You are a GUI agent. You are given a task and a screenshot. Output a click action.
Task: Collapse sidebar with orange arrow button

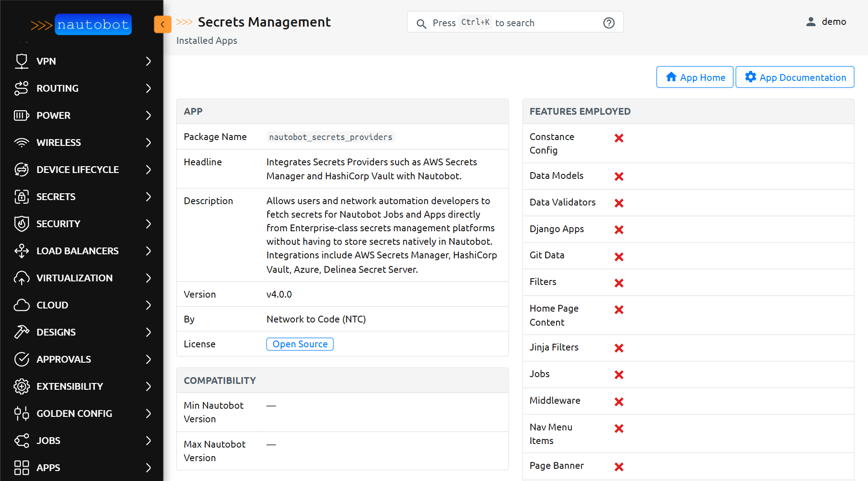[162, 24]
